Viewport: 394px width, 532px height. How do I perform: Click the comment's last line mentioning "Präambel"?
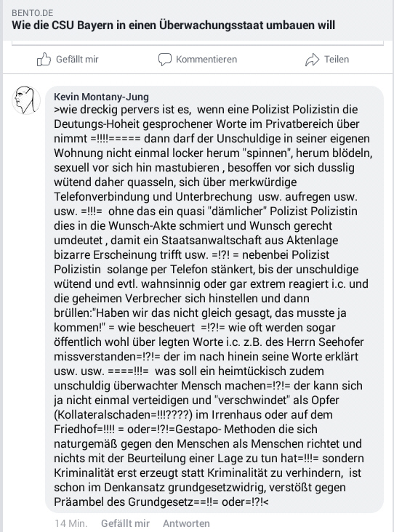(161, 502)
